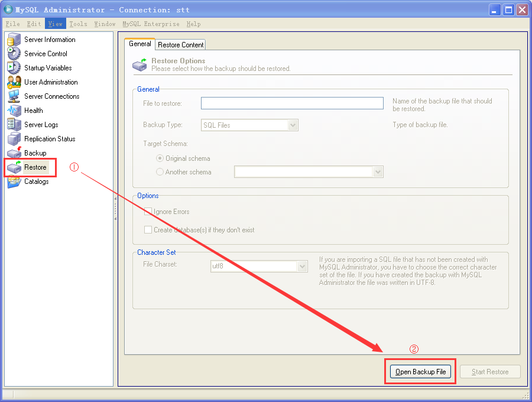
Task: Click the Restore drive icon
Action: [14, 167]
